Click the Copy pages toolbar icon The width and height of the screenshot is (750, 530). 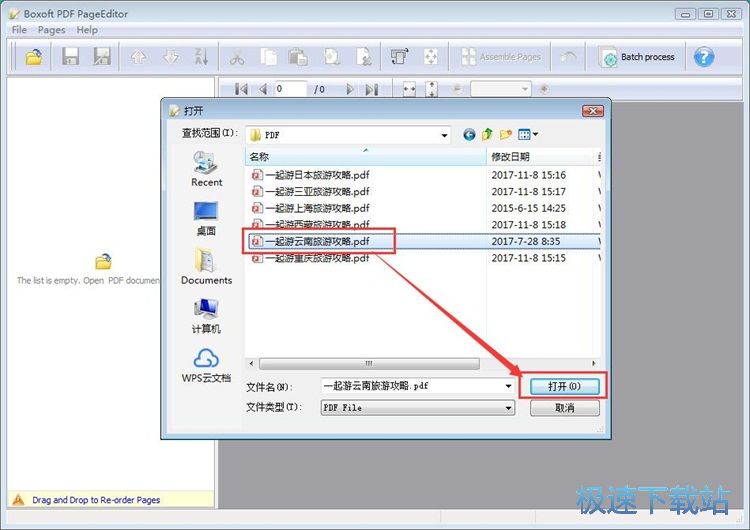pyautogui.click(x=268, y=57)
